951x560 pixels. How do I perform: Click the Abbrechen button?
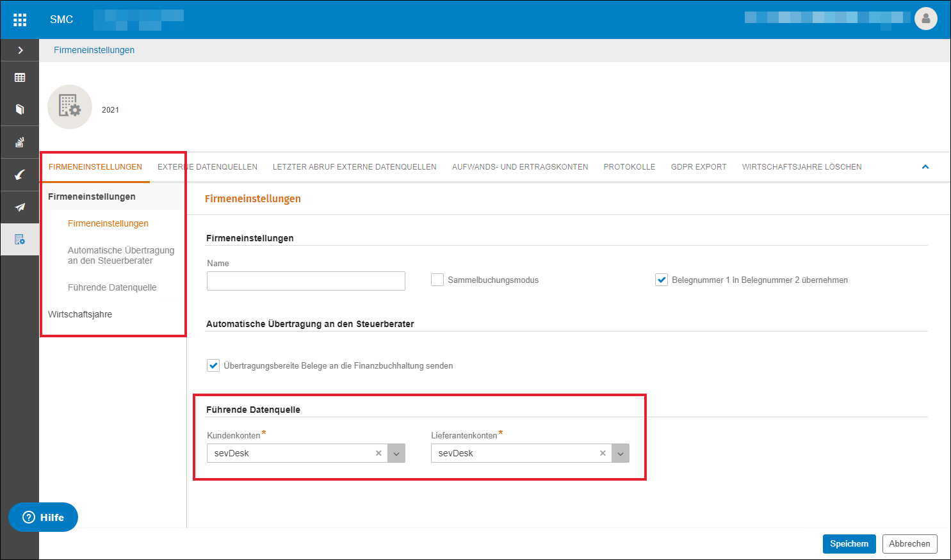[x=909, y=544]
